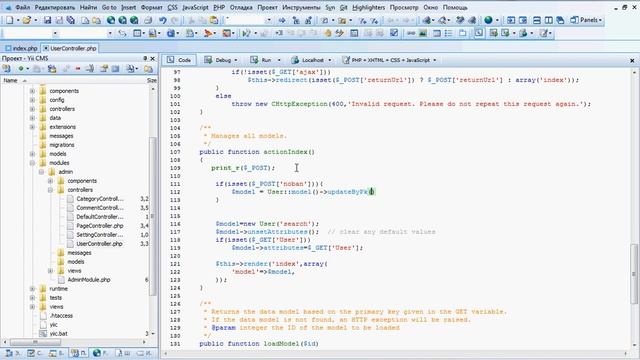Place cursor on print_r($_POST) line 109
The width and height of the screenshot is (640, 360).
[243, 168]
